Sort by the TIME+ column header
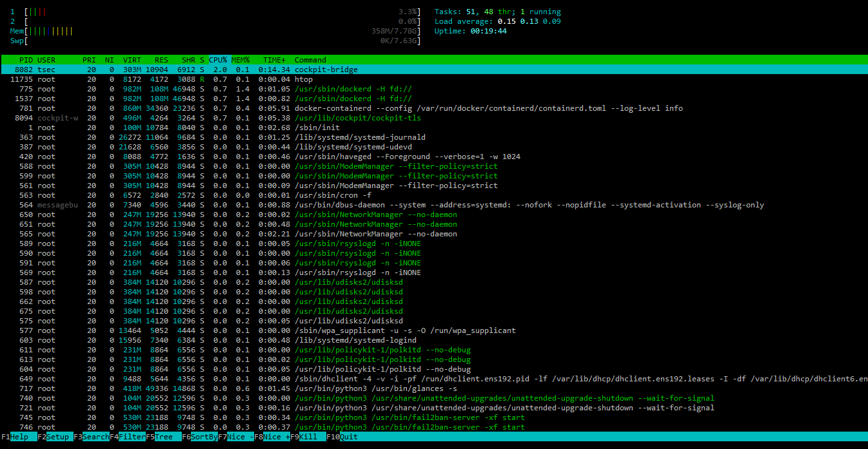The height and width of the screenshot is (449, 868). point(274,60)
